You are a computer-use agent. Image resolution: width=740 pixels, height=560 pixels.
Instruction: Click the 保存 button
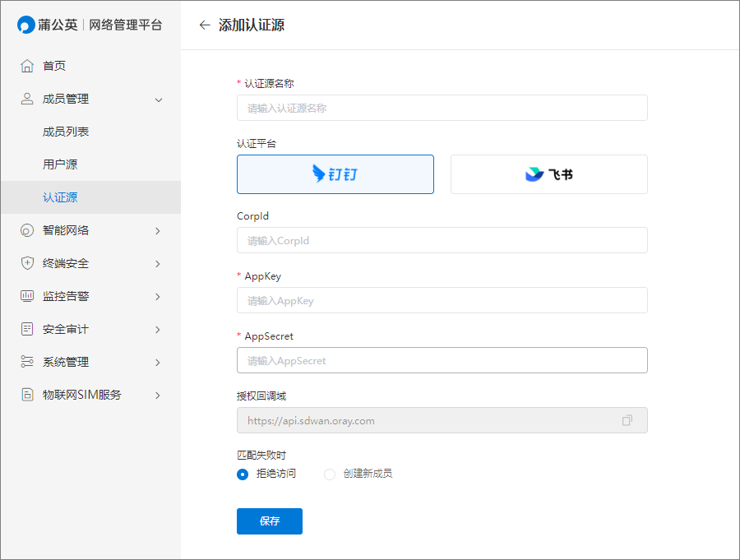click(x=270, y=521)
